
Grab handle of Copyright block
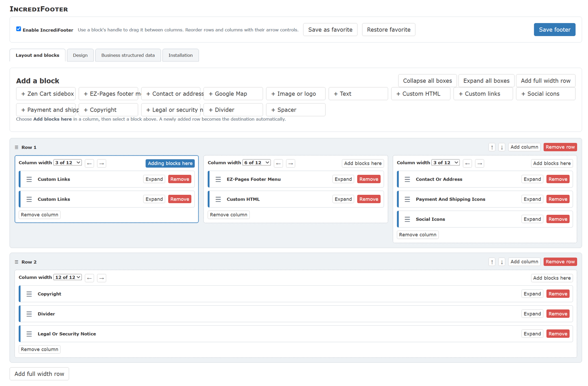point(29,294)
